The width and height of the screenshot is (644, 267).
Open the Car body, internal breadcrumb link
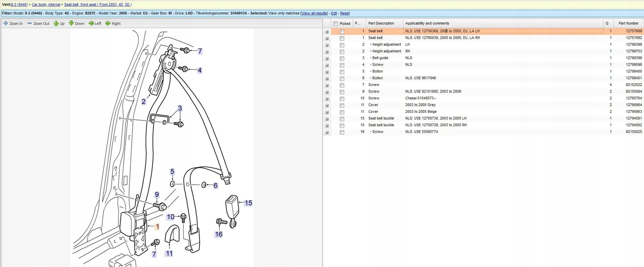tap(46, 4)
